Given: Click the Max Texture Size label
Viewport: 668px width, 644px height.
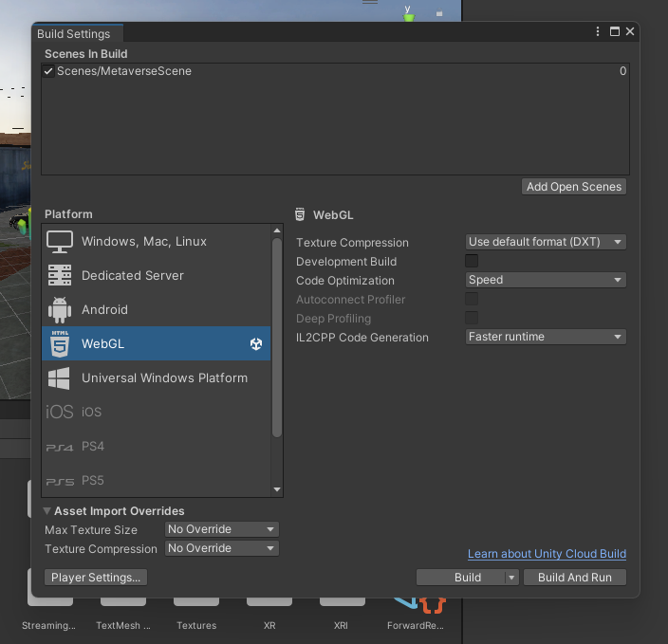Looking at the screenshot, I should (91, 530).
